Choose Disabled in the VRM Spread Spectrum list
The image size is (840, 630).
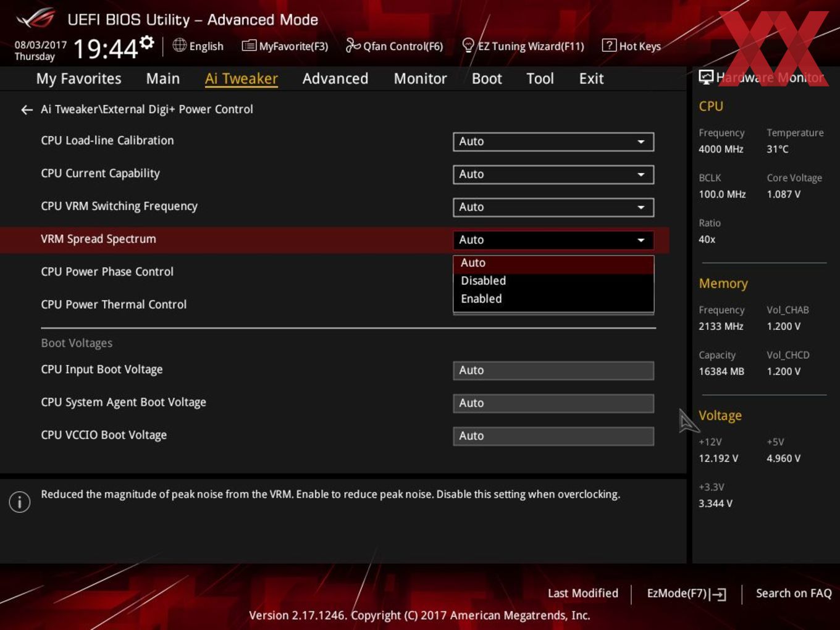pos(553,281)
